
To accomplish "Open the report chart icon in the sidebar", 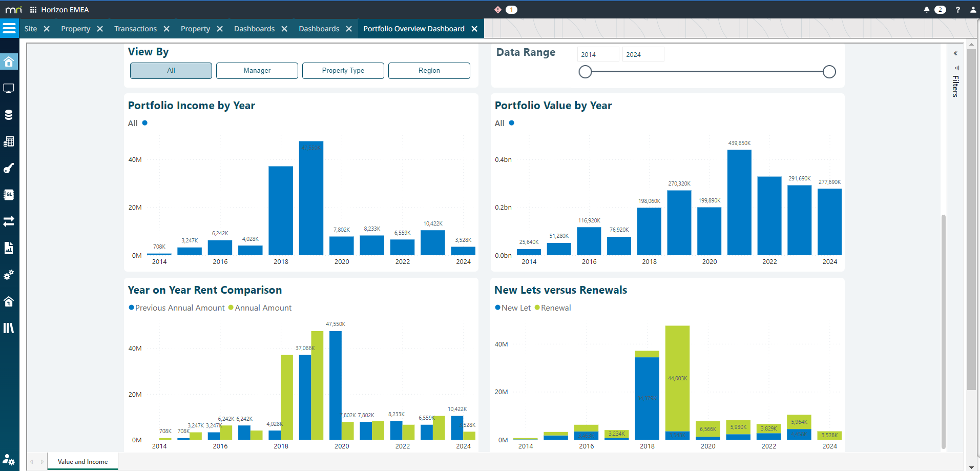I will [x=9, y=248].
